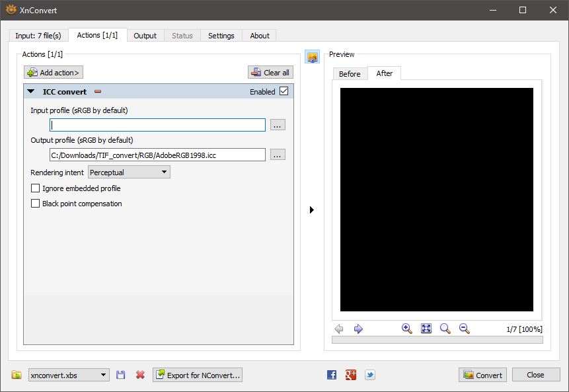The image size is (569, 392).
Task: Save the script with floppy disk icon
Action: pos(121,375)
